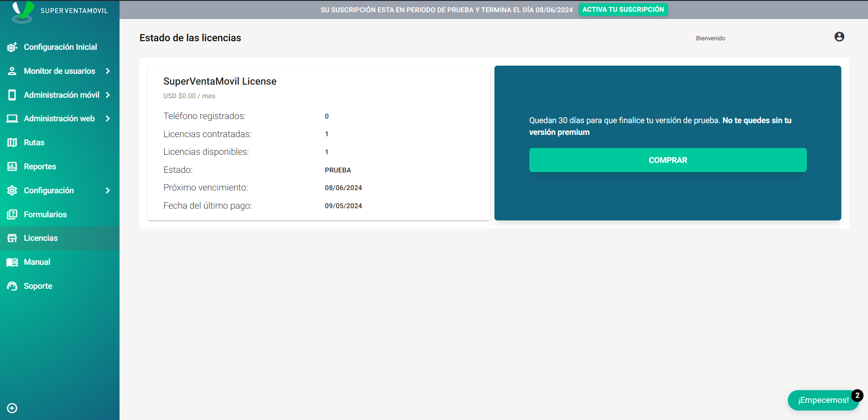Open Configuración Inicial menu entry
868x420 pixels.
click(x=60, y=47)
